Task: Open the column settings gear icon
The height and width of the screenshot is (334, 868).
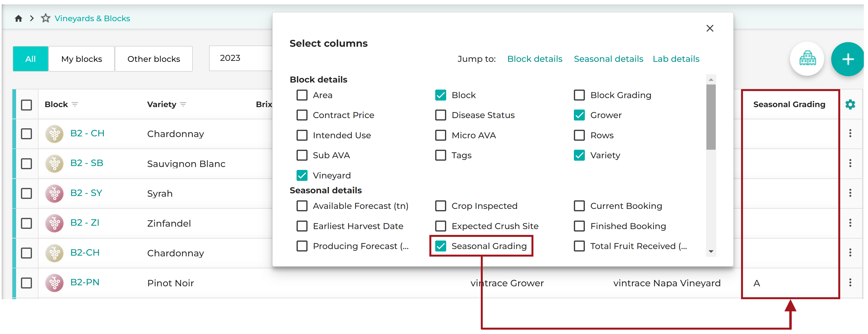Action: point(850,104)
